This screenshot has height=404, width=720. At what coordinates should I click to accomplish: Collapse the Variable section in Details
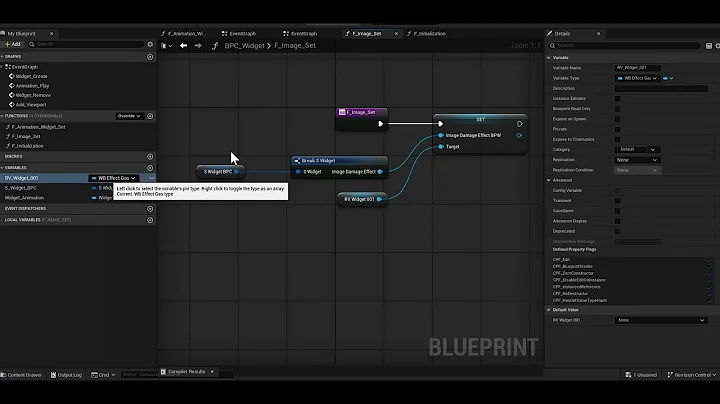[x=549, y=58]
